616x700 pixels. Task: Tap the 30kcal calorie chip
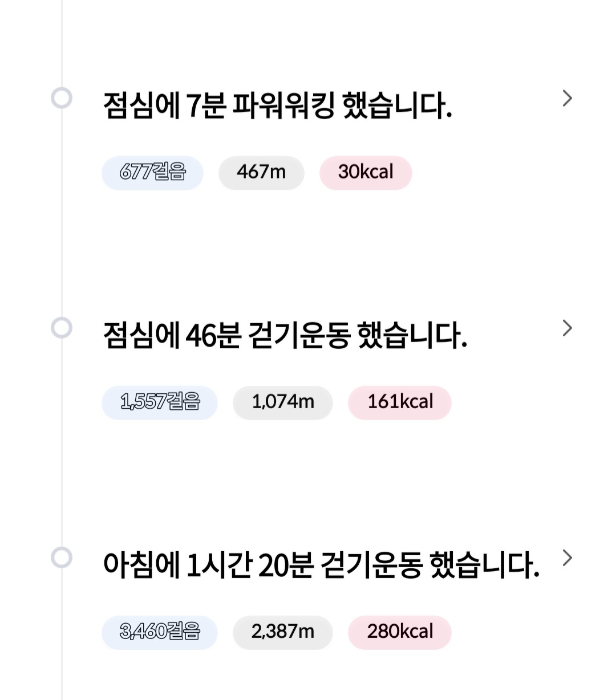point(366,172)
